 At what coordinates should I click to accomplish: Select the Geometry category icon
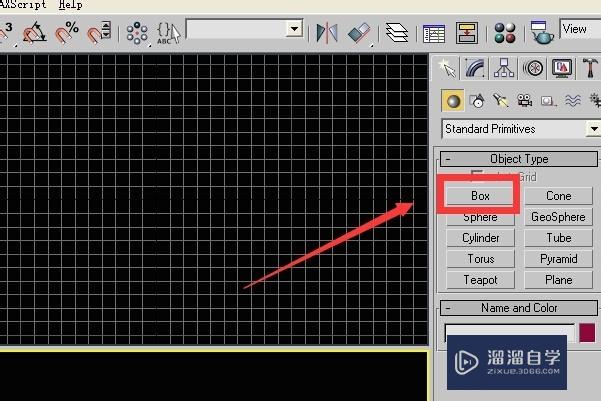pyautogui.click(x=453, y=101)
